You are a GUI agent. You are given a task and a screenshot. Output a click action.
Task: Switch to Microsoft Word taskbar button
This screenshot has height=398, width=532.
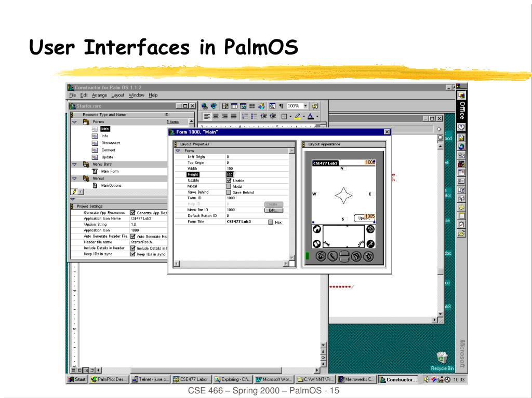pyautogui.click(x=273, y=379)
